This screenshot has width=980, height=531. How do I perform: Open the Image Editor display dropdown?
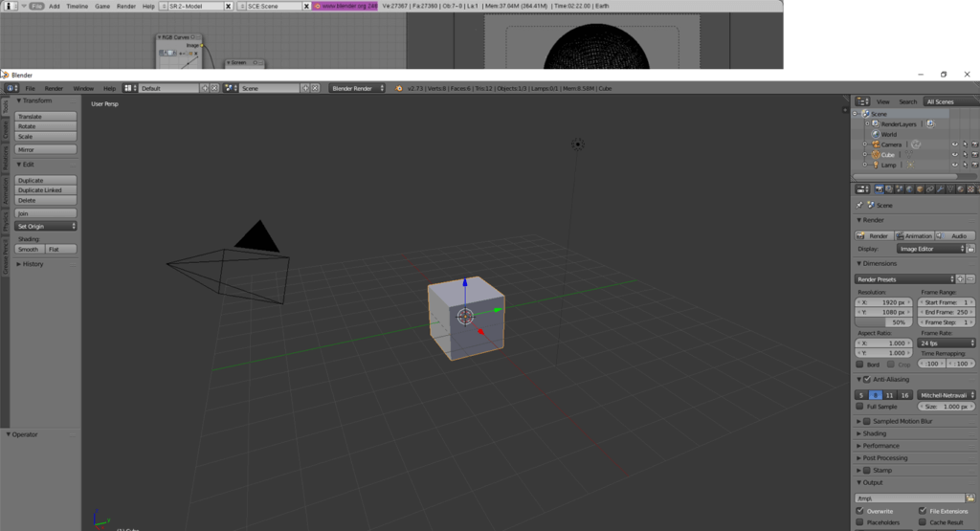(x=931, y=249)
